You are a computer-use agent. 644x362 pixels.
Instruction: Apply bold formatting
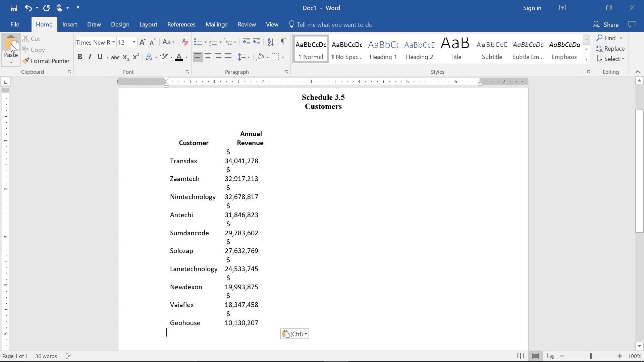pos(80,57)
